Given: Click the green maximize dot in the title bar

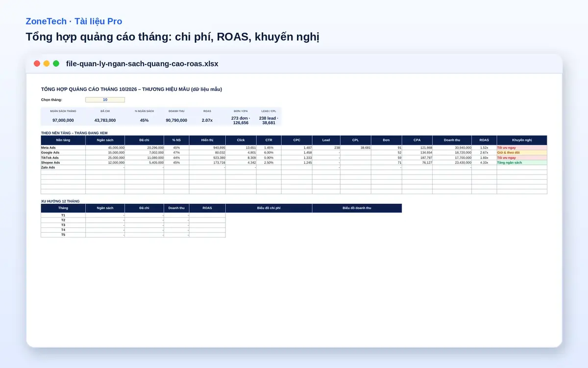Looking at the screenshot, I should tap(56, 64).
